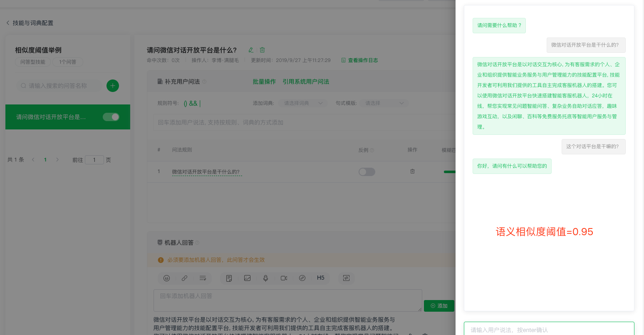Click the previous page arrow in pagination

tap(33, 160)
